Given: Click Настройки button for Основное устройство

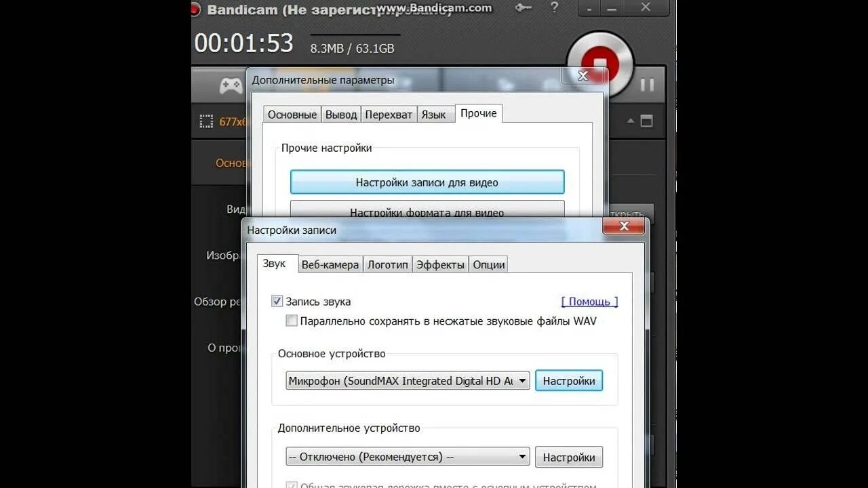Looking at the screenshot, I should [x=569, y=381].
